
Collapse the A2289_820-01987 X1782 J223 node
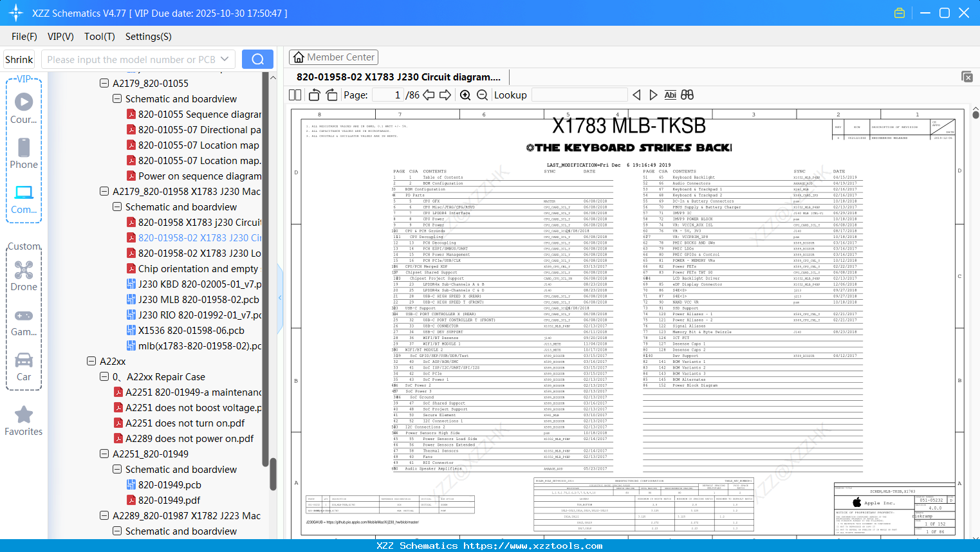[x=104, y=515]
